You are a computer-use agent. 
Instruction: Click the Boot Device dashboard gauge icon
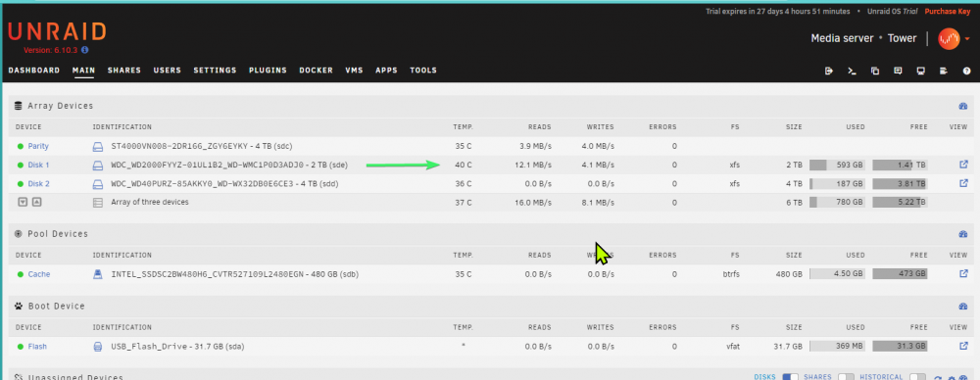click(962, 307)
